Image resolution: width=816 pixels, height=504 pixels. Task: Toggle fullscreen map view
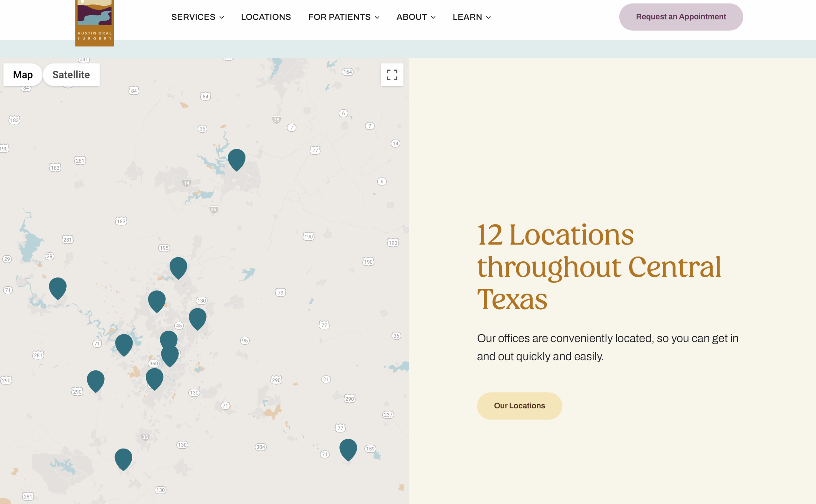point(392,75)
